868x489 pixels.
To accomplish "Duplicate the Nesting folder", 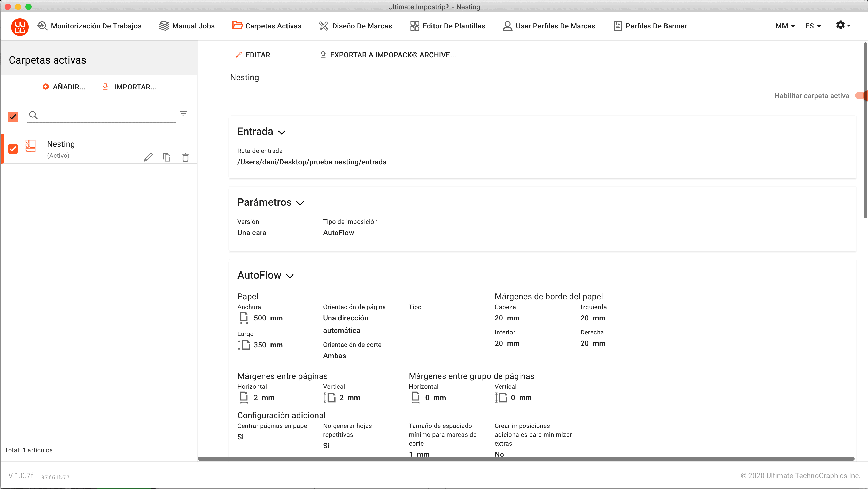I will coord(167,157).
